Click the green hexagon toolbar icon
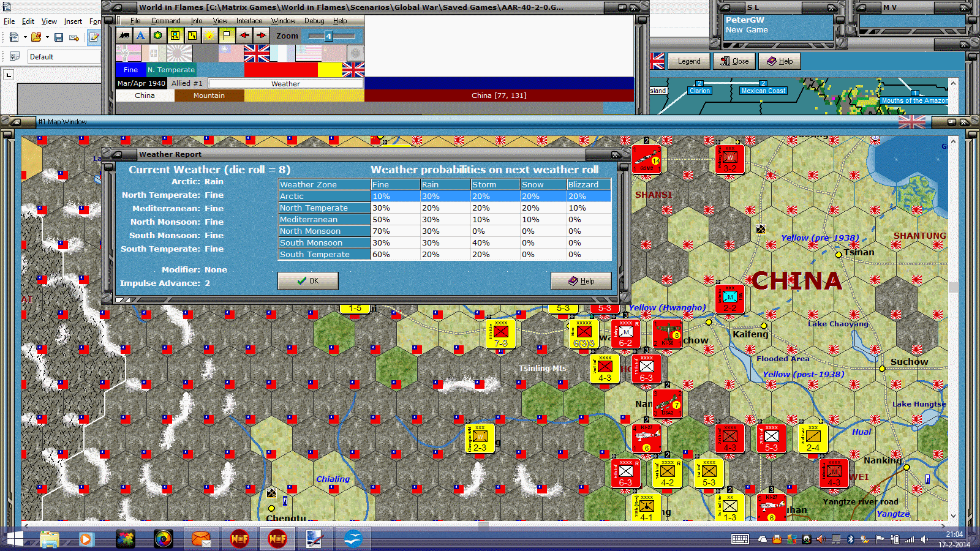 coord(158,36)
